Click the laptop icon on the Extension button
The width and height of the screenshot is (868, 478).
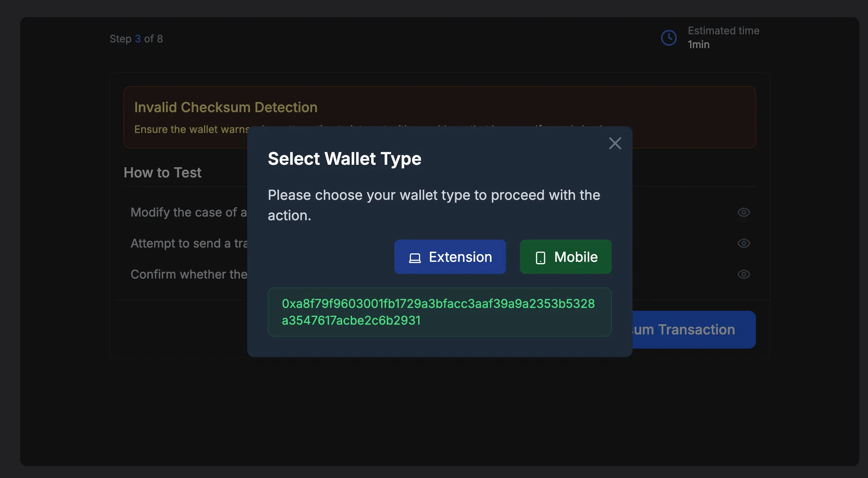tap(414, 257)
